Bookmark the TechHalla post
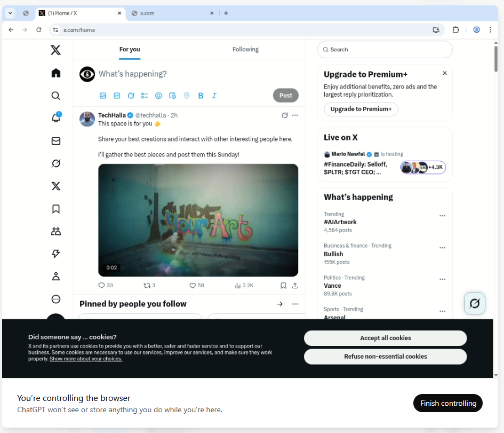Viewport: 504px width, 433px height. click(x=283, y=285)
